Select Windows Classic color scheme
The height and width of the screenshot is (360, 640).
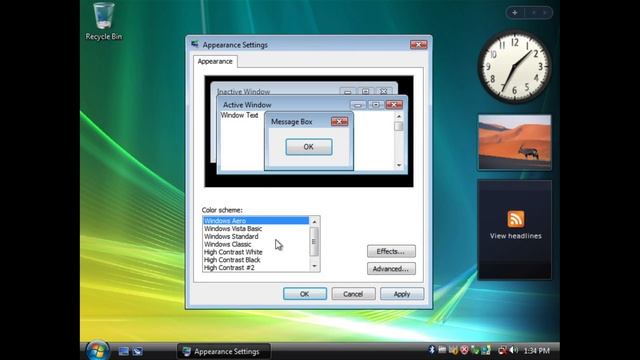coord(256,244)
